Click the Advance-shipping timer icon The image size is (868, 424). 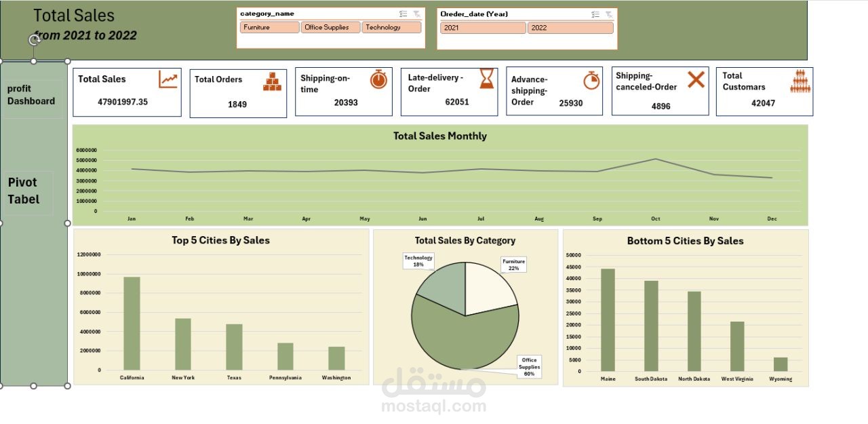click(x=592, y=81)
